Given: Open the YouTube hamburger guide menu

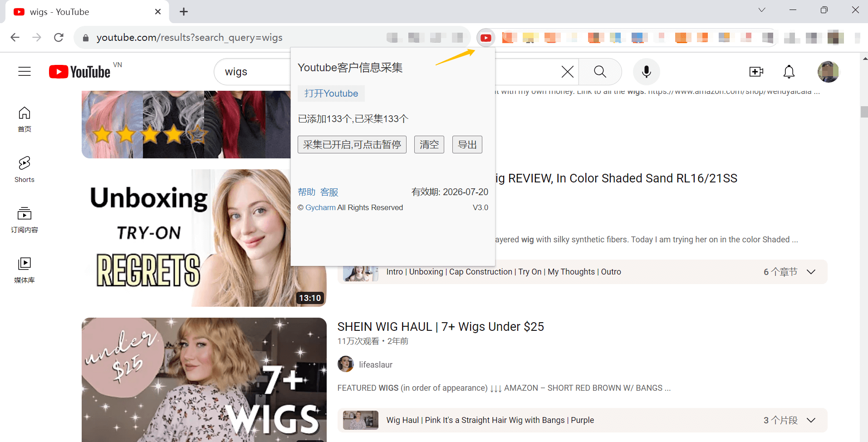Looking at the screenshot, I should [x=25, y=72].
